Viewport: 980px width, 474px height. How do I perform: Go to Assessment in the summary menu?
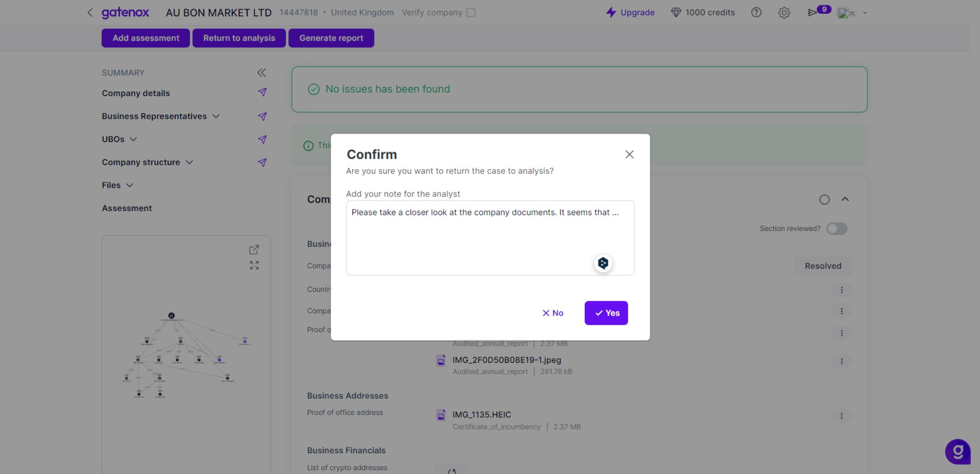tap(127, 208)
